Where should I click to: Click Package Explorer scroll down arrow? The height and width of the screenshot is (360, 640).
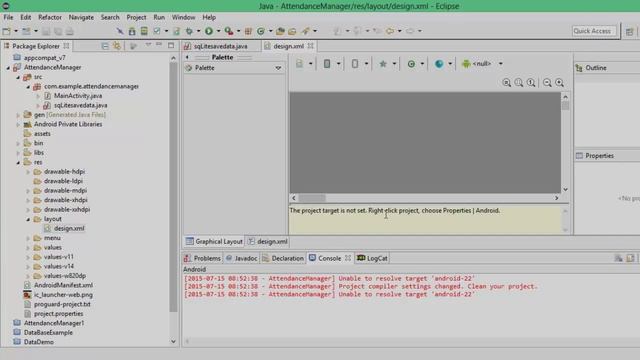click(173, 342)
